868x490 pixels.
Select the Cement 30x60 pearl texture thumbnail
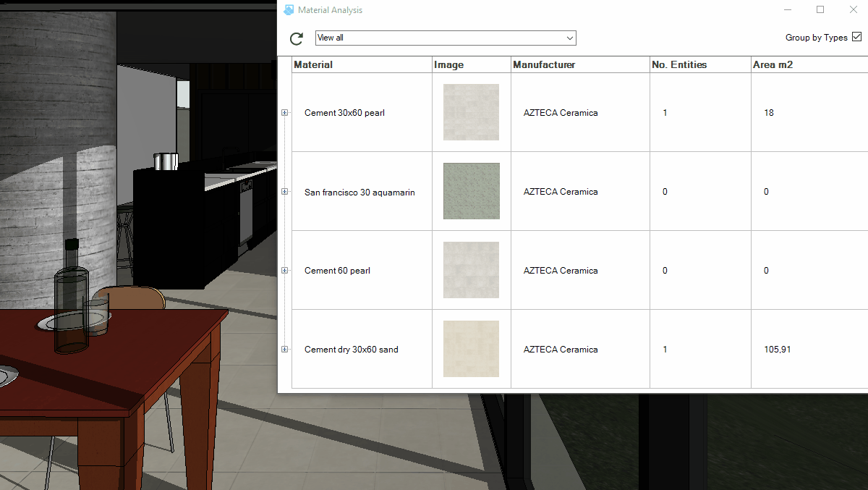click(x=471, y=112)
